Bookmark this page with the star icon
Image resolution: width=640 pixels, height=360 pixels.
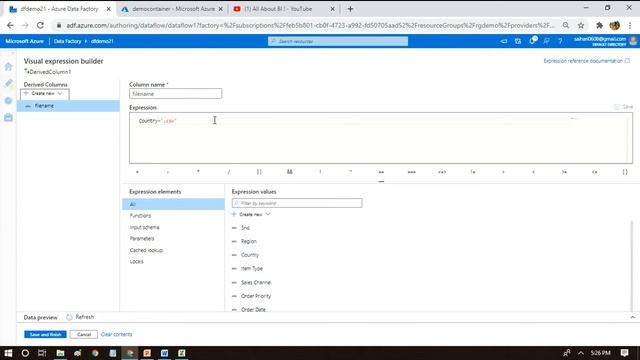coord(581,25)
